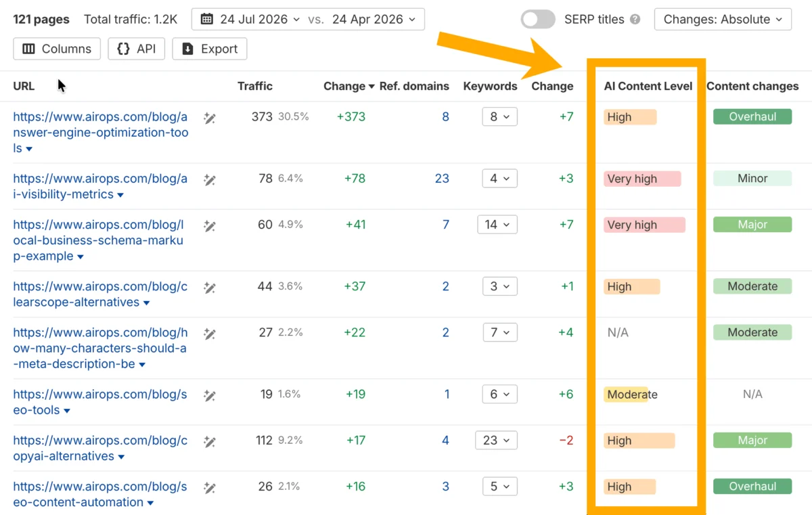Click the Columns button
This screenshot has width=812, height=515.
coord(57,49)
